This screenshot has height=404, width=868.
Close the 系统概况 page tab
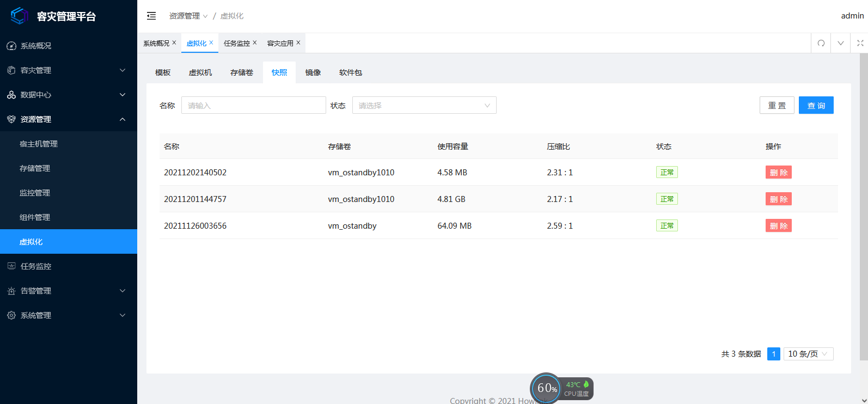point(174,42)
